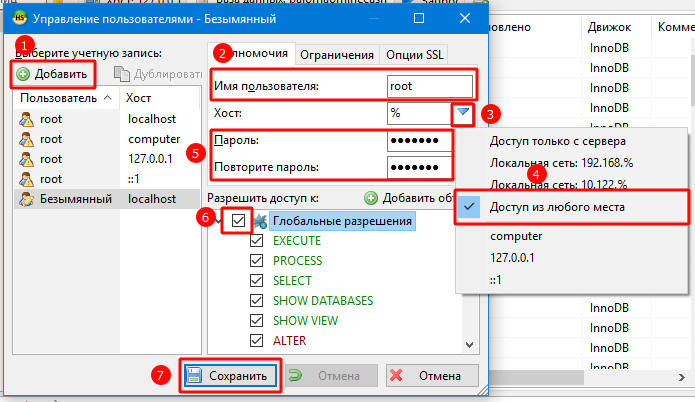This screenshot has width=695, height=402.
Task: Maximize the user manager window
Action: 419,18
